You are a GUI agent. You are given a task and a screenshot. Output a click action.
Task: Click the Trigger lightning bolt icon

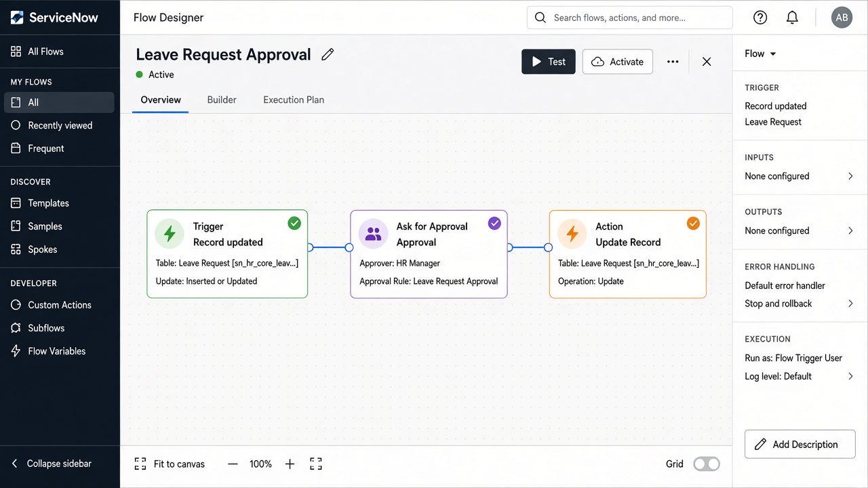tap(170, 234)
